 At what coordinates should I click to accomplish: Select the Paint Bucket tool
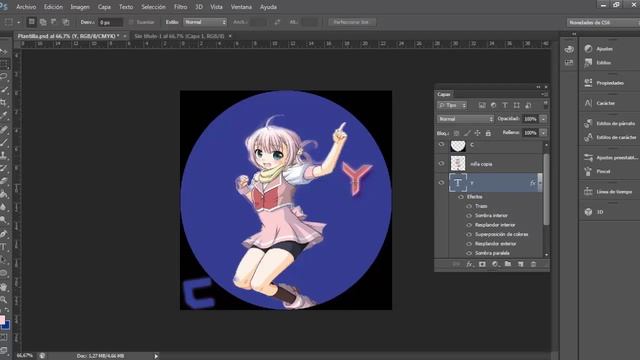4,194
